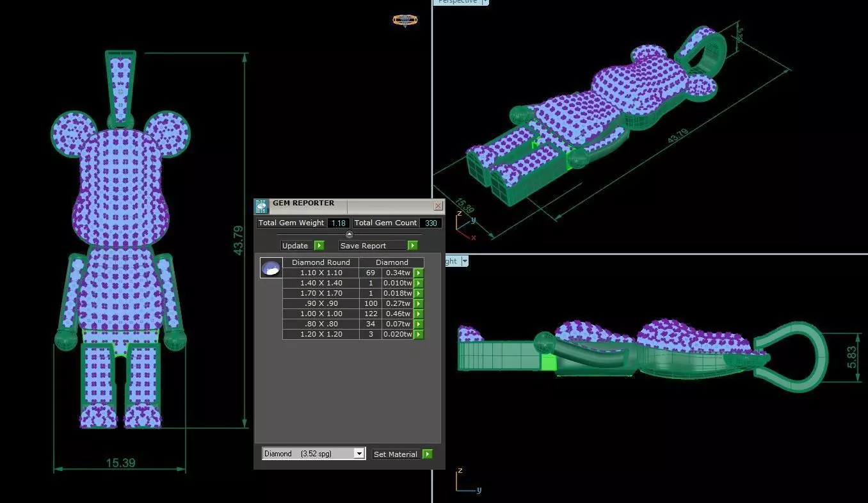
Task: Select the 1.10 X 1.10 size cell
Action: [321, 273]
